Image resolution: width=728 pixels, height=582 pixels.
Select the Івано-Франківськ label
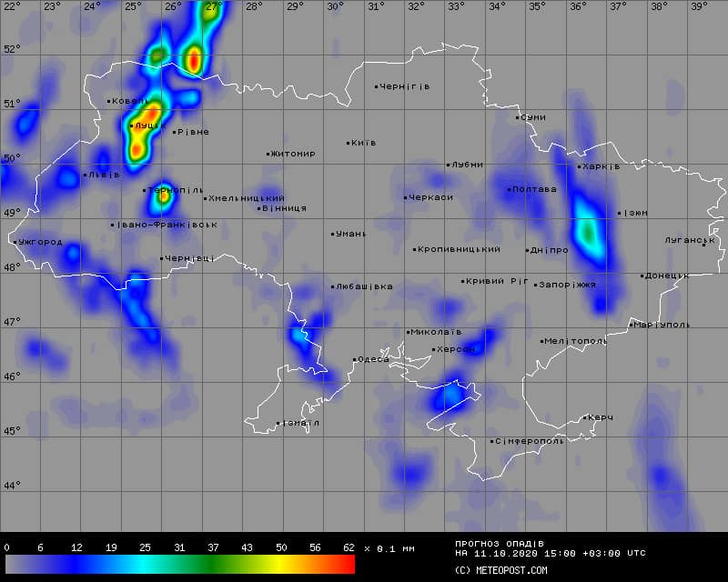(167, 225)
